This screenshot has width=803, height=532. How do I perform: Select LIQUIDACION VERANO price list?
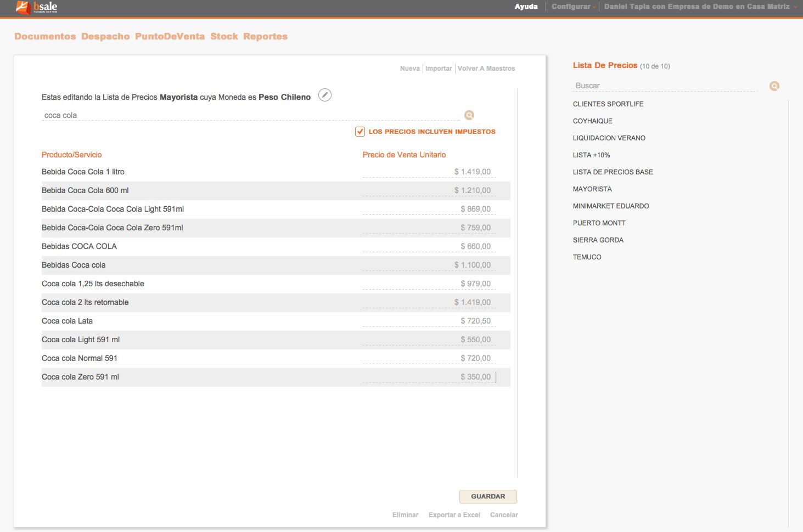609,138
